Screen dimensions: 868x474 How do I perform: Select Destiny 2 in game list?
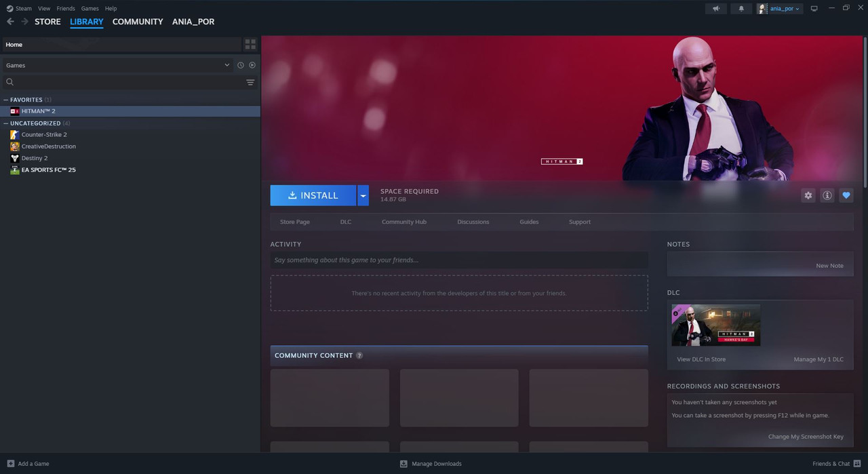[x=130, y=158]
